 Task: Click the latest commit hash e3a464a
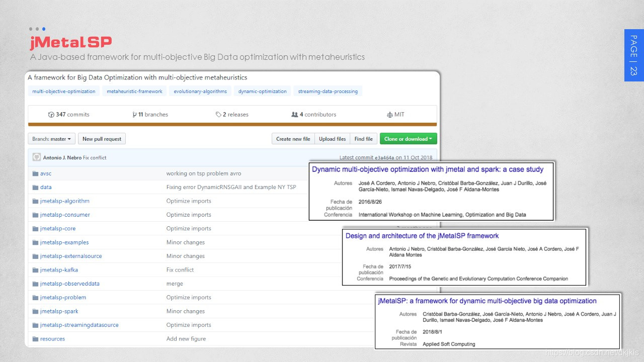(384, 158)
